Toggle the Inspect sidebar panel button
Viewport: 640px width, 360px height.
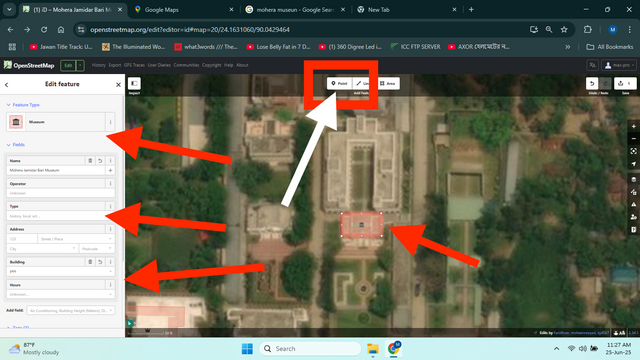tap(134, 84)
